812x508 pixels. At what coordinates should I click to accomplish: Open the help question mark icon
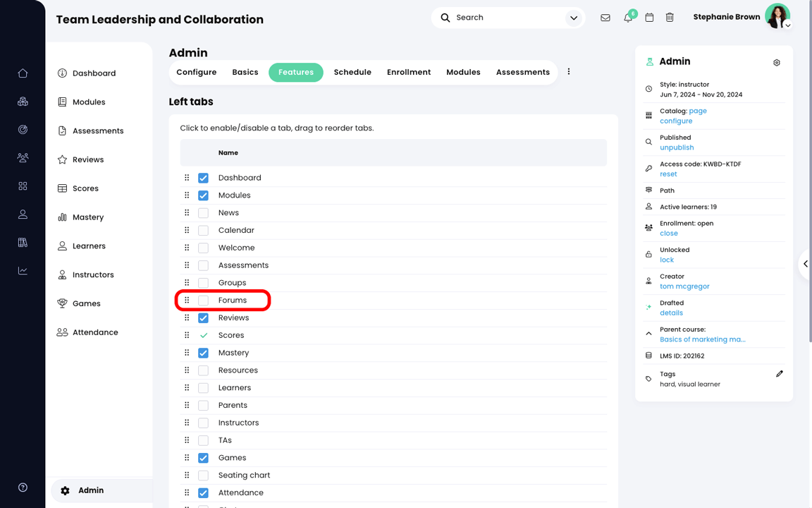tap(23, 488)
